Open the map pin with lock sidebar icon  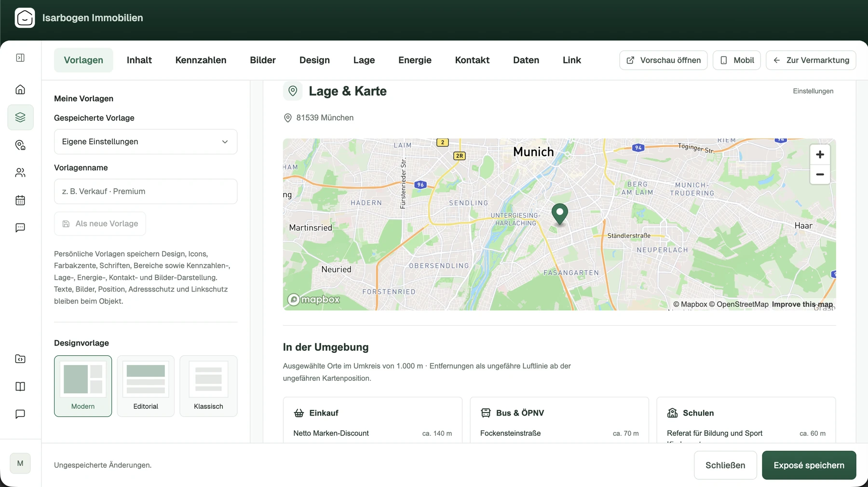point(20,145)
